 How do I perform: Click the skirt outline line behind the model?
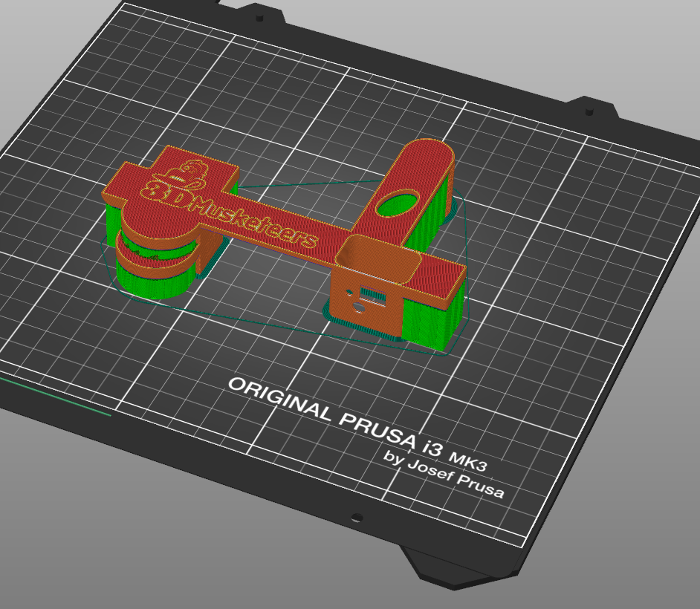point(308,183)
